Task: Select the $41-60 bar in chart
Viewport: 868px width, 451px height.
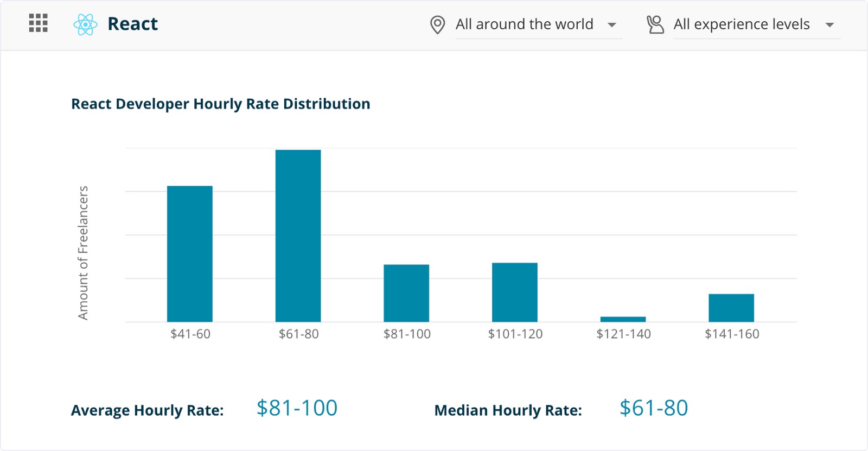Action: coord(190,254)
